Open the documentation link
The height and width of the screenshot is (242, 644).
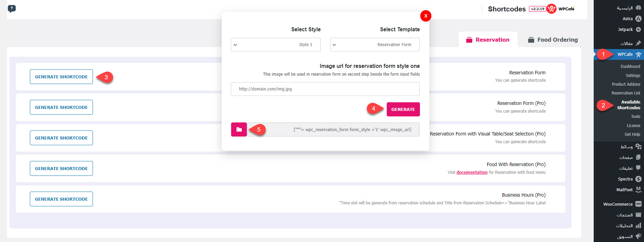point(472,172)
